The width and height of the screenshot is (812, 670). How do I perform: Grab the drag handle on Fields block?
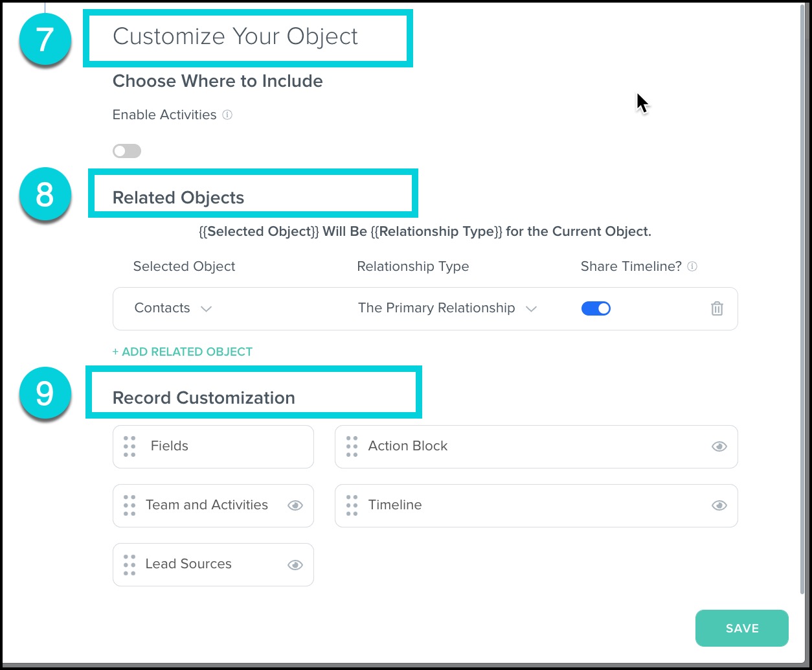130,446
